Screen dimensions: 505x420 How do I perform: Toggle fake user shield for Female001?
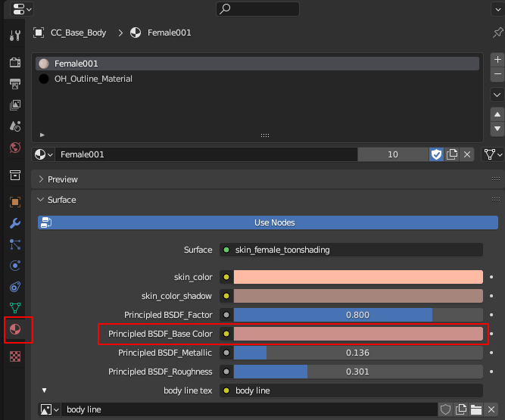[436, 154]
